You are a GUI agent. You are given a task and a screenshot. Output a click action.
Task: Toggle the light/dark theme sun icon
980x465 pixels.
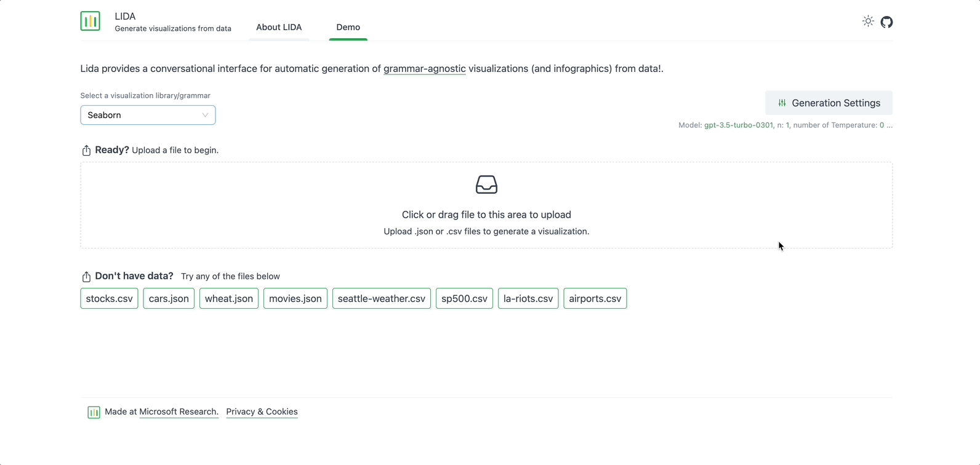tap(868, 22)
